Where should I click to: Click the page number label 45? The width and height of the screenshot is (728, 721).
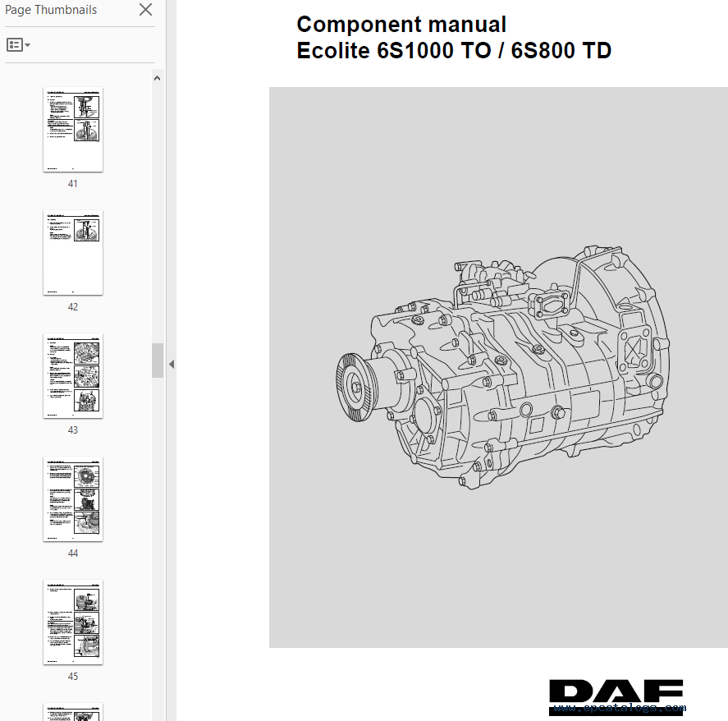pos(73,677)
